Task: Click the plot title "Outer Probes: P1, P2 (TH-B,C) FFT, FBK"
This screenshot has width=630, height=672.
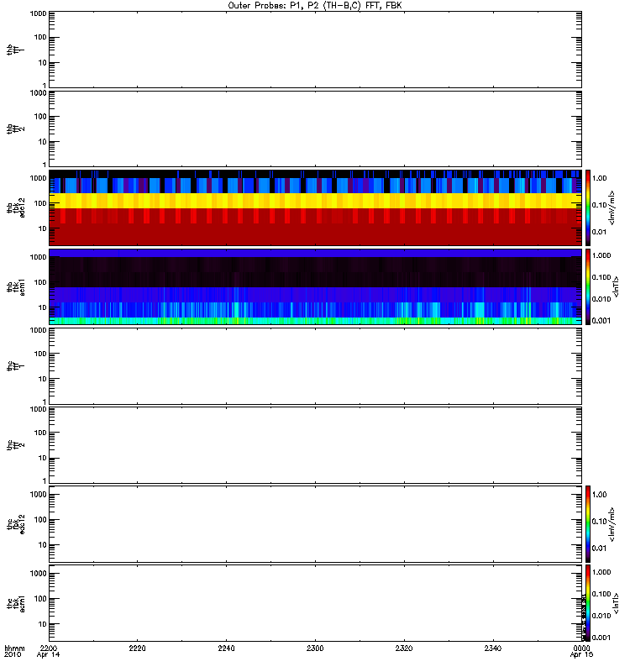Action: coord(315,6)
